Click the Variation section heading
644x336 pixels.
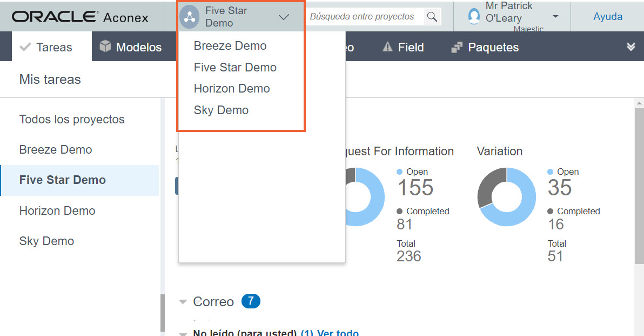499,151
